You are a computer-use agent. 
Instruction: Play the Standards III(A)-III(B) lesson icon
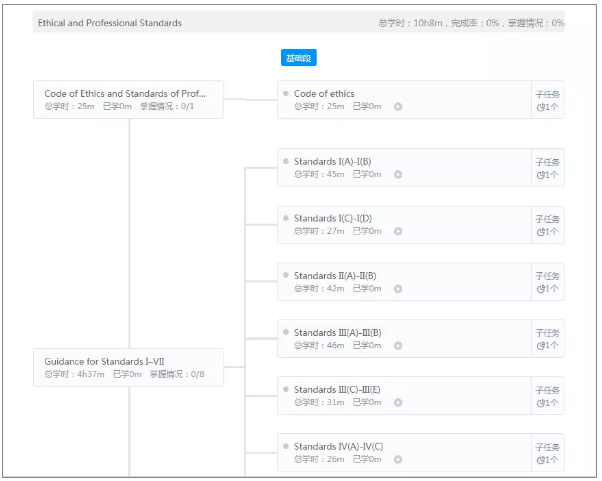coord(398,345)
